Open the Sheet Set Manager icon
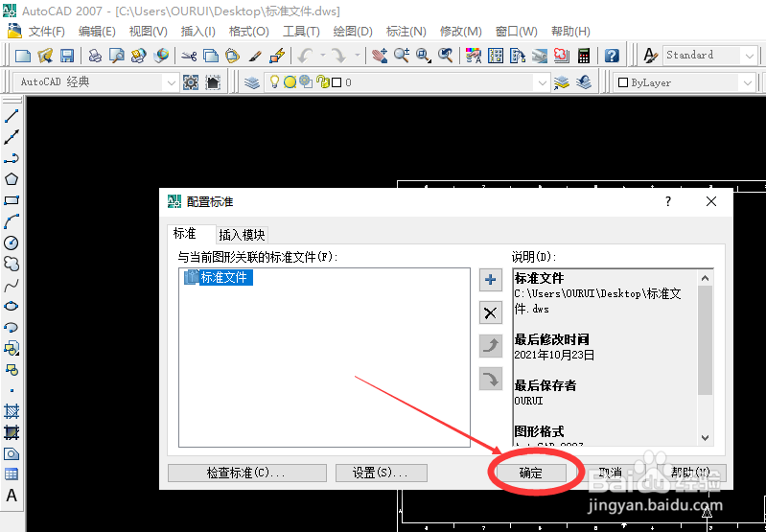Viewport: 766px width, 532px height. [540, 56]
